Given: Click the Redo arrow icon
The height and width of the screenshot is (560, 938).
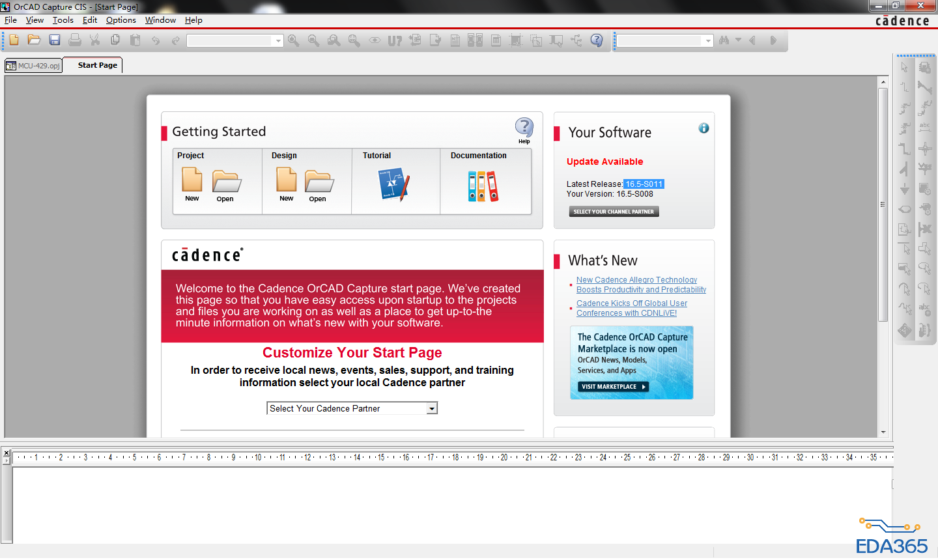Looking at the screenshot, I should point(176,40).
